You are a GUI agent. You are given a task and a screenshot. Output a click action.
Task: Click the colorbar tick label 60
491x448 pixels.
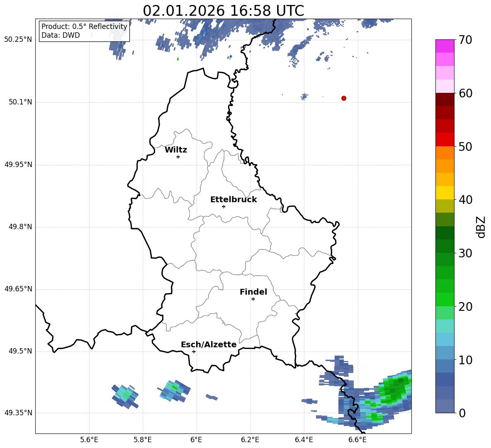(x=465, y=93)
